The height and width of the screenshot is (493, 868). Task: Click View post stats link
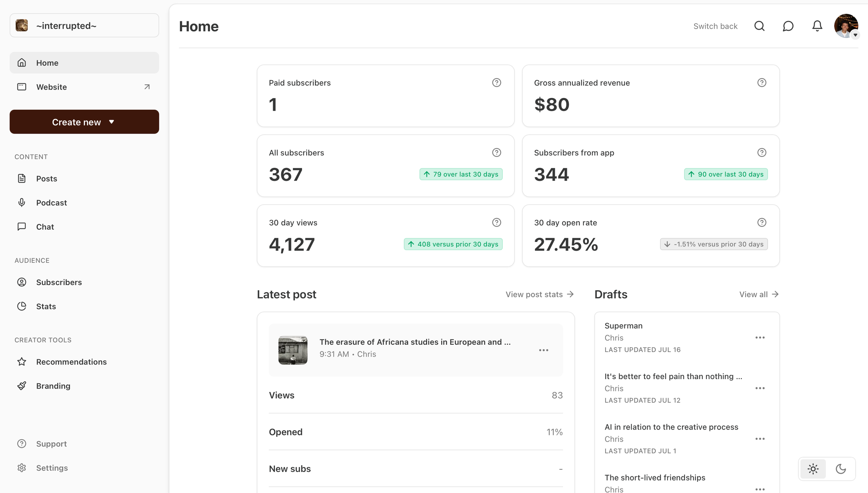click(539, 294)
